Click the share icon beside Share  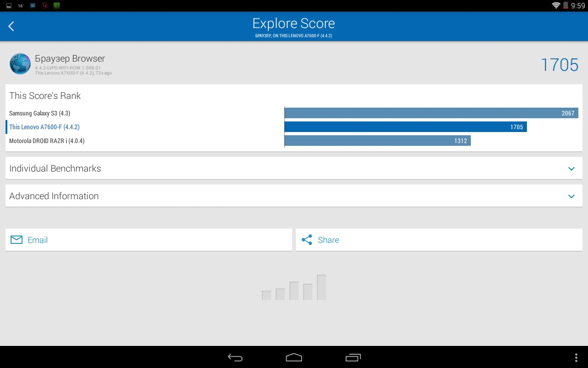307,240
